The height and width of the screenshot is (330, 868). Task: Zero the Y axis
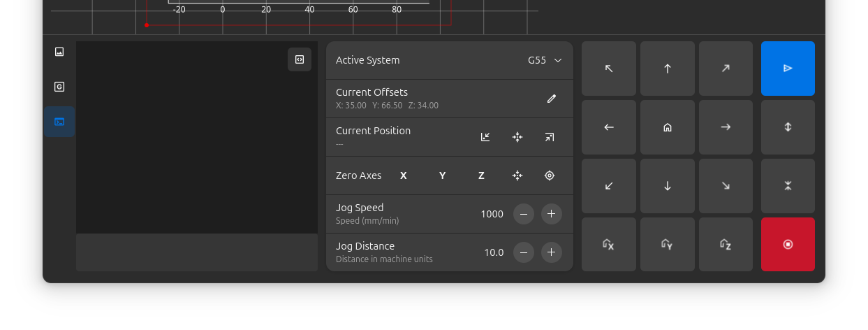[442, 175]
